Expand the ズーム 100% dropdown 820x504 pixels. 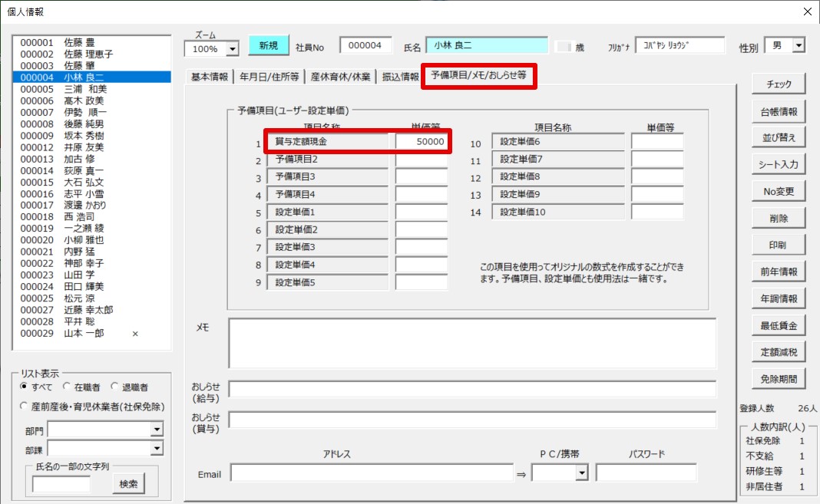click(233, 49)
